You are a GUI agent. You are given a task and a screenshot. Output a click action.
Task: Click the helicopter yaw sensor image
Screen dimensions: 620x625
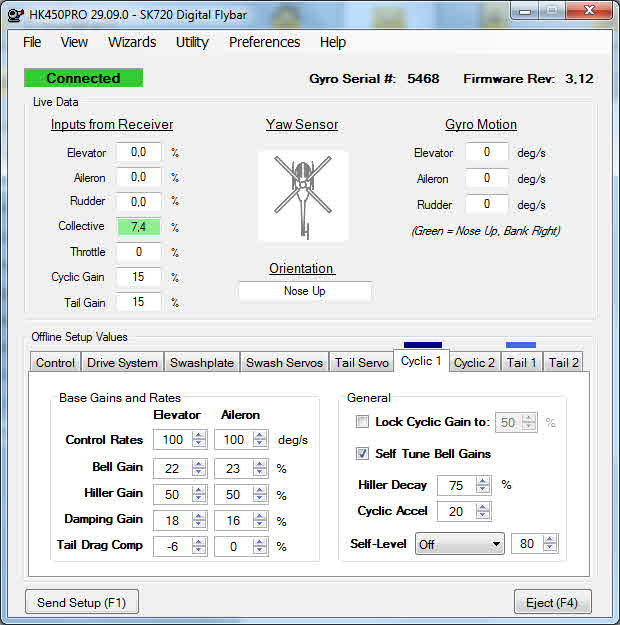303,197
